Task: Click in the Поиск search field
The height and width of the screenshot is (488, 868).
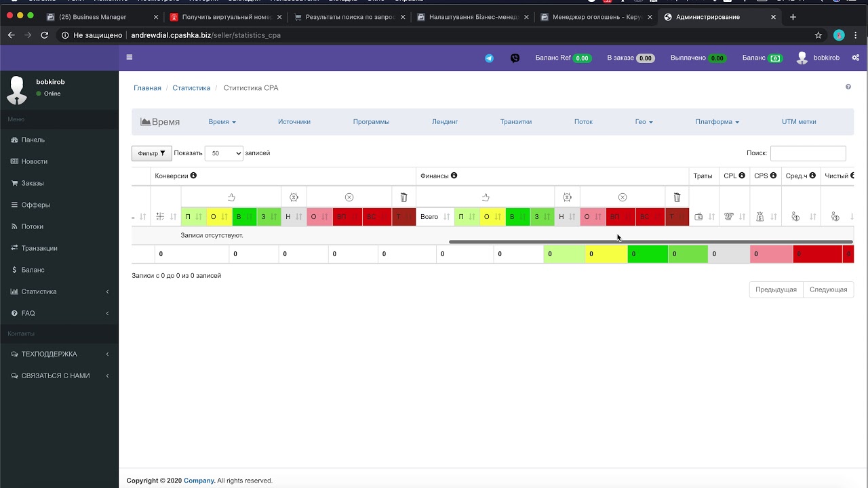Action: point(808,153)
